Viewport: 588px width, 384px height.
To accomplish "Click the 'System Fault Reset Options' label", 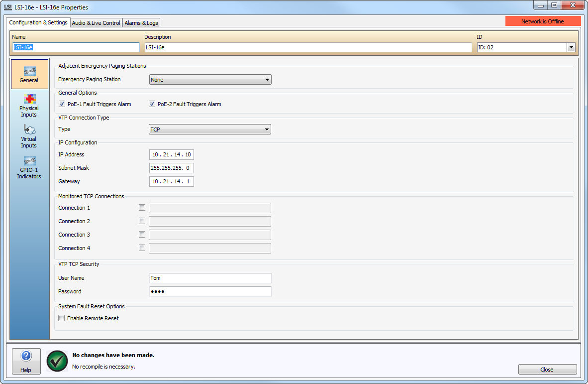I will pos(92,306).
